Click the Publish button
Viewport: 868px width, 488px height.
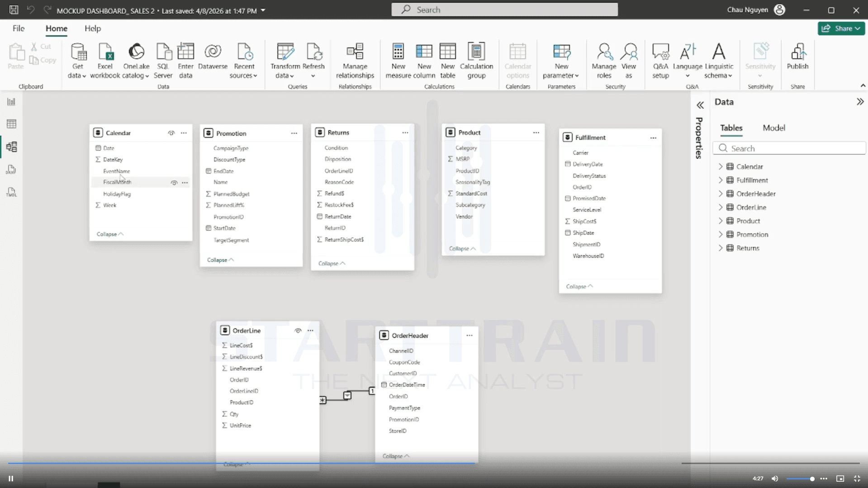(x=797, y=57)
